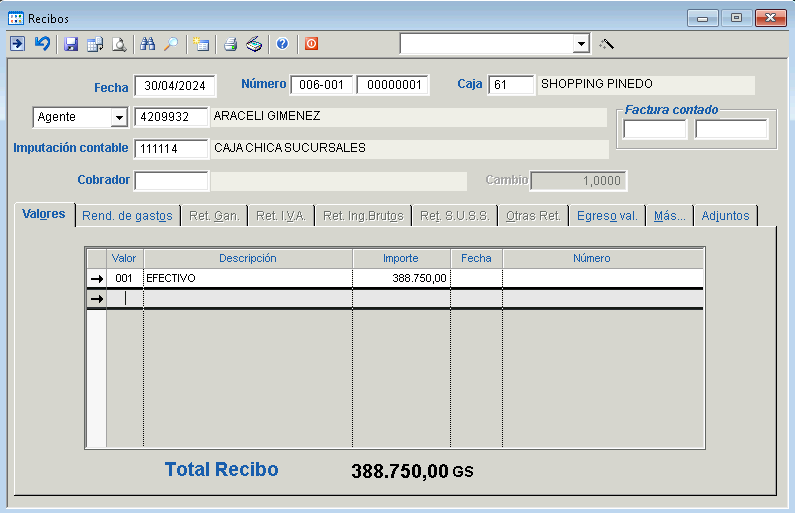Open the Adjuntos tab
This screenshot has height=513, width=795.
(x=725, y=216)
